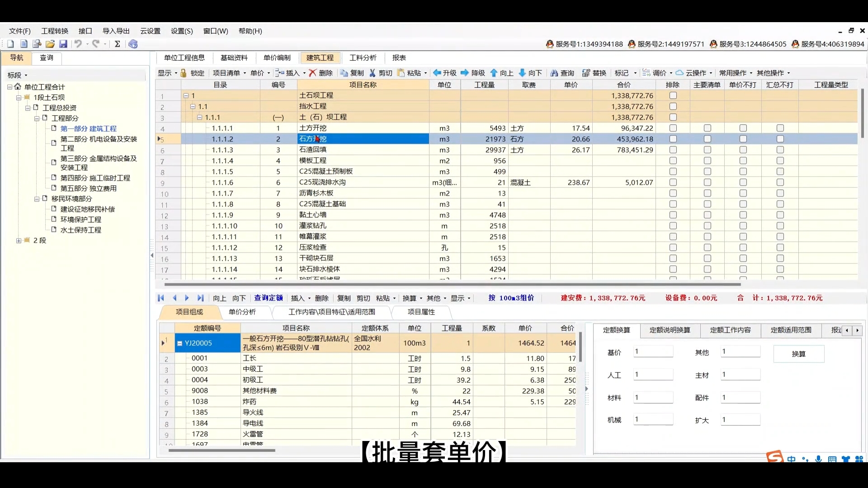Screen dimensions: 868x488
Task: Click the Sigma sum calculation icon
Action: click(118, 44)
